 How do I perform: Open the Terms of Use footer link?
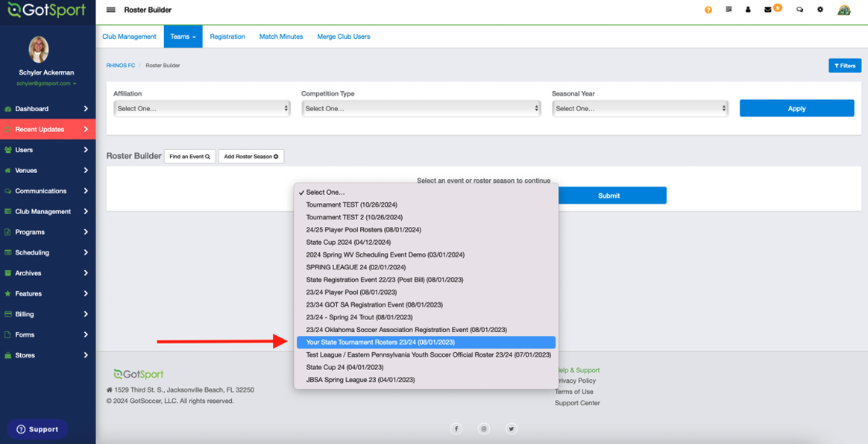pyautogui.click(x=574, y=392)
